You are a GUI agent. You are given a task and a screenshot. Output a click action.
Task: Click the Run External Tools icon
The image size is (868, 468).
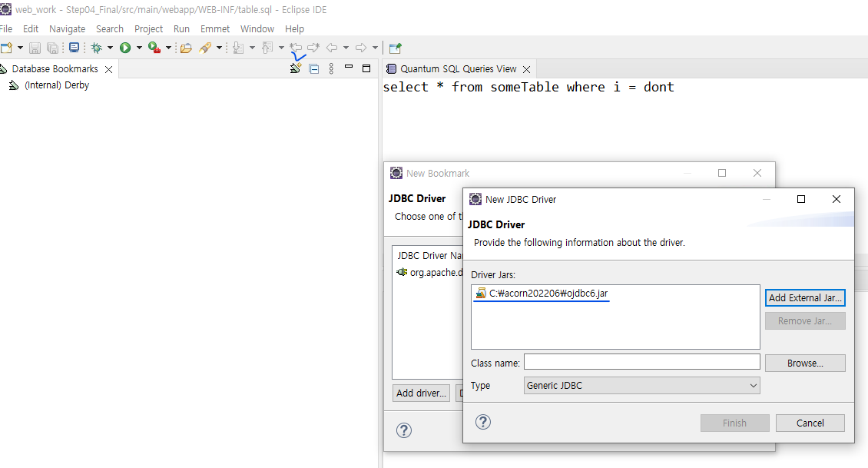(154, 48)
